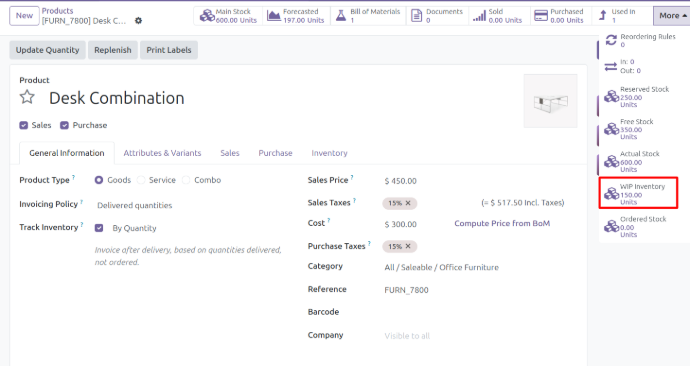
Task: Toggle the Purchase checkbox
Action: click(x=64, y=125)
